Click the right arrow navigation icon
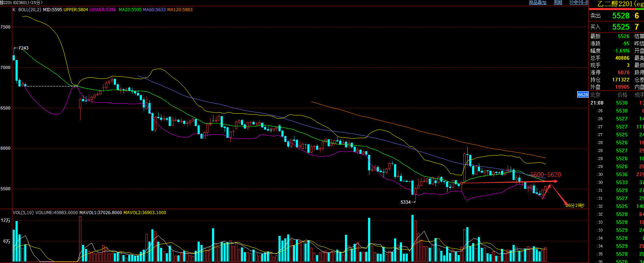The width and height of the screenshot is (644, 263). (x=579, y=2)
